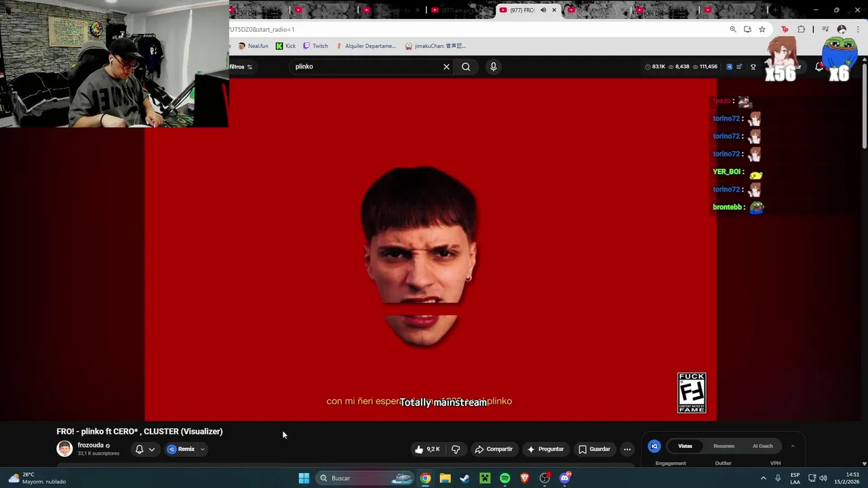The width and height of the screenshot is (868, 488).
Task: Open Discord from the taskbar
Action: pyautogui.click(x=565, y=478)
